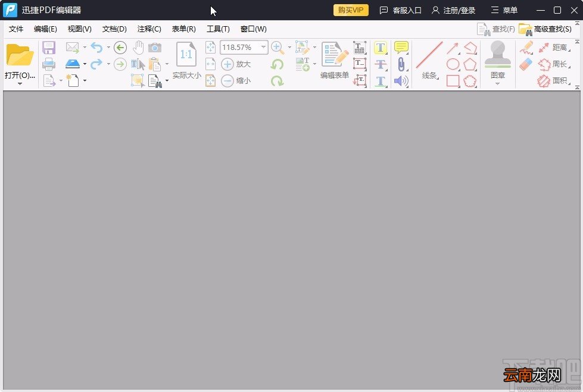
Task: Rotate counterclockwise with the upper green arrow
Action: 277,64
